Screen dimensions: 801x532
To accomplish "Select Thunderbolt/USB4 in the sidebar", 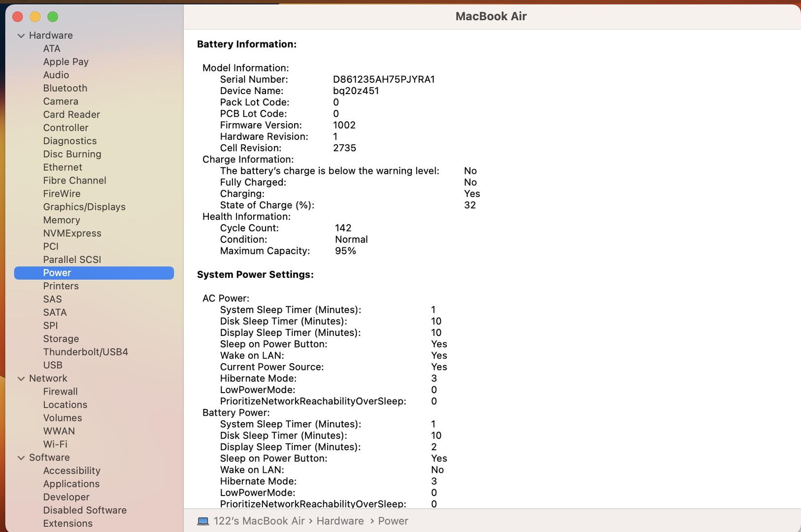I will (x=85, y=352).
